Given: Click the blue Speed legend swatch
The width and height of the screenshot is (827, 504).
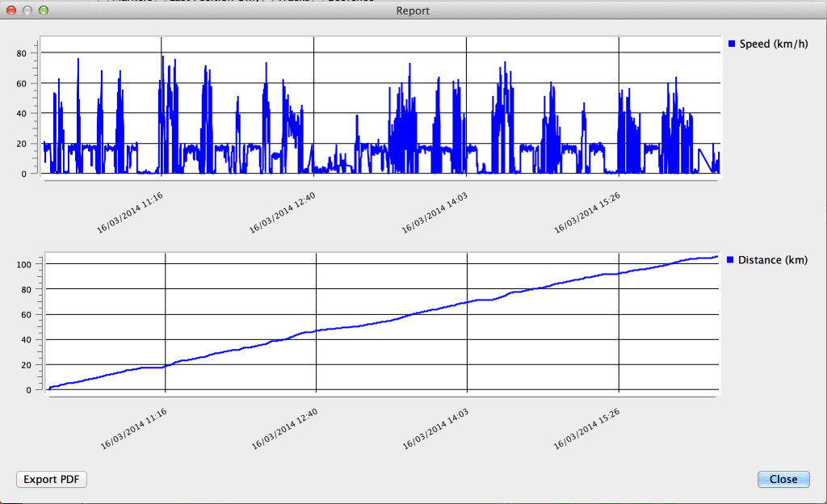Looking at the screenshot, I should [x=732, y=44].
